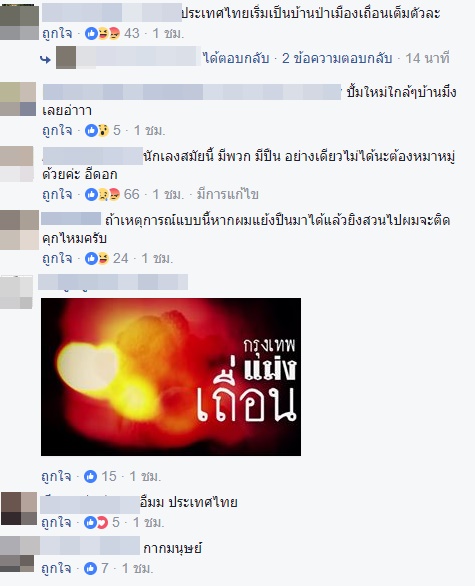Click reaction icons on comment with 43 reactions
This screenshot has width=475, height=586.
coord(102,34)
